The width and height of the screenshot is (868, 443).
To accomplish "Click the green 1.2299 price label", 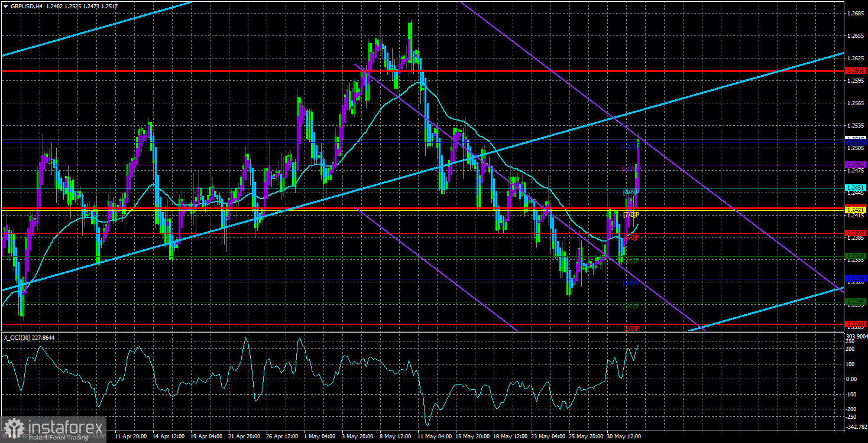I will click(x=856, y=301).
